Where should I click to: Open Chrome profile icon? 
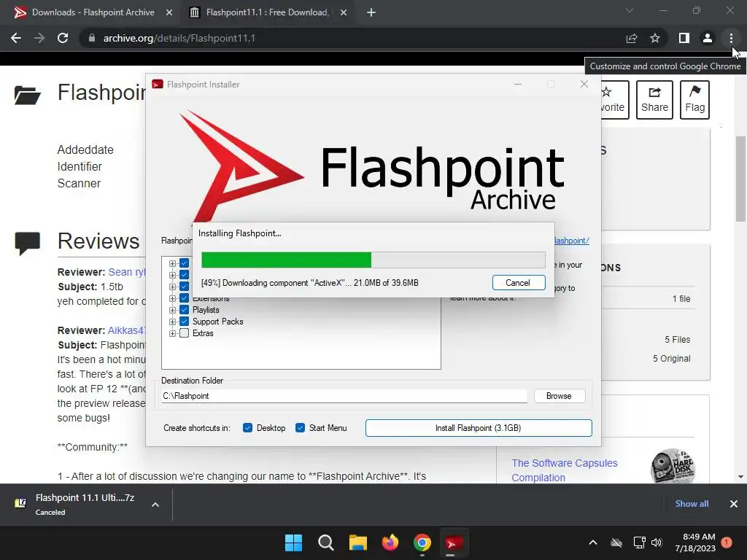click(x=708, y=38)
